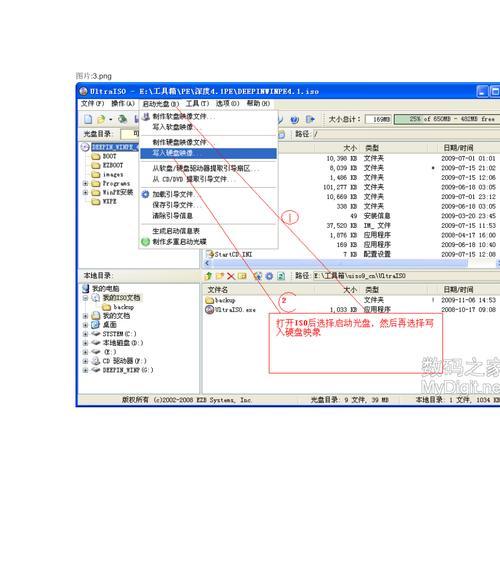The height and width of the screenshot is (566, 500).
Task: Click the rename icon after red X
Action: (242, 276)
